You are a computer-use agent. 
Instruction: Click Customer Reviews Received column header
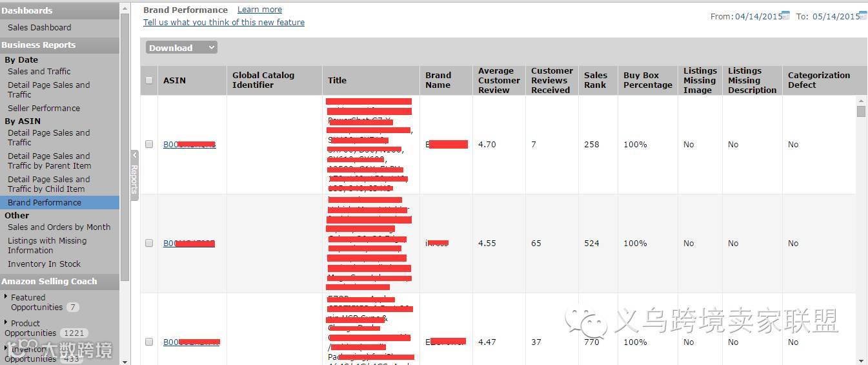point(552,80)
